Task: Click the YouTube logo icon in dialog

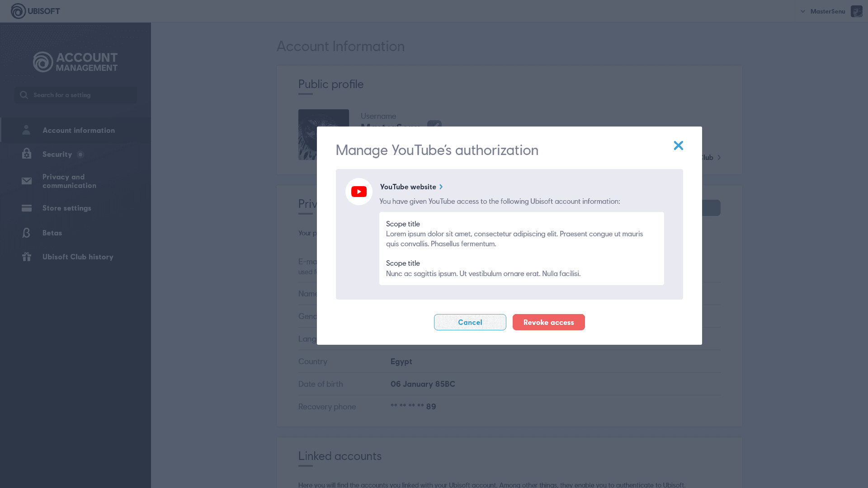Action: click(359, 192)
